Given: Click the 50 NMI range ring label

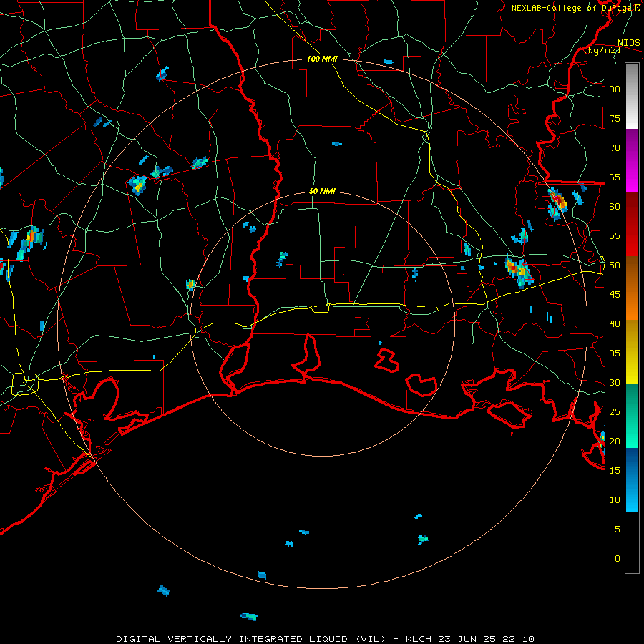Looking at the screenshot, I should pos(322,191).
